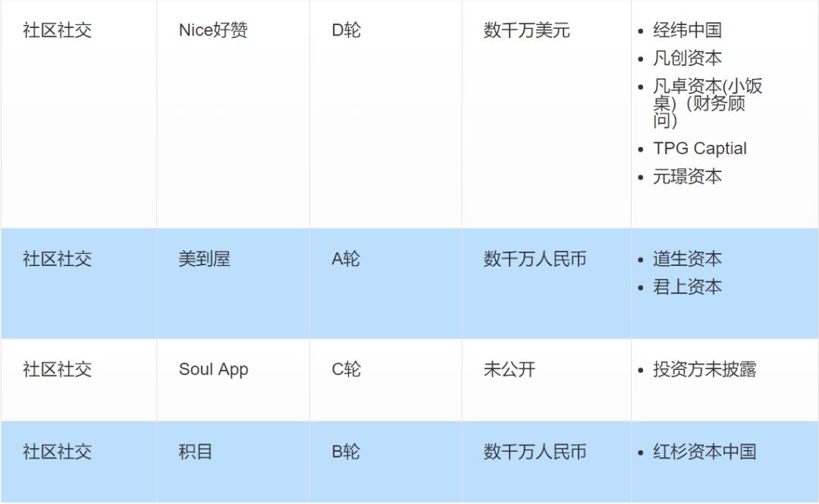Image resolution: width=819 pixels, height=504 pixels.
Task: Click investor 道生资本
Action: pos(687,259)
